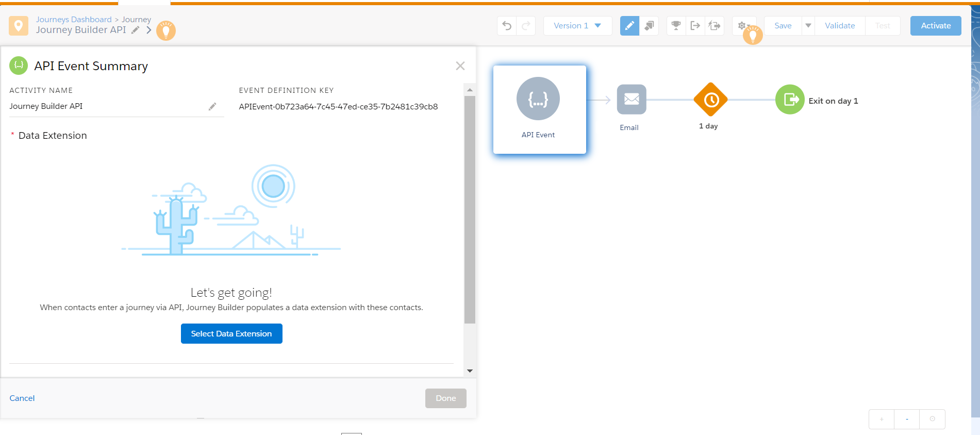Image resolution: width=980 pixels, height=435 pixels.
Task: Click panel scrollbar up arrow
Action: pos(470,90)
